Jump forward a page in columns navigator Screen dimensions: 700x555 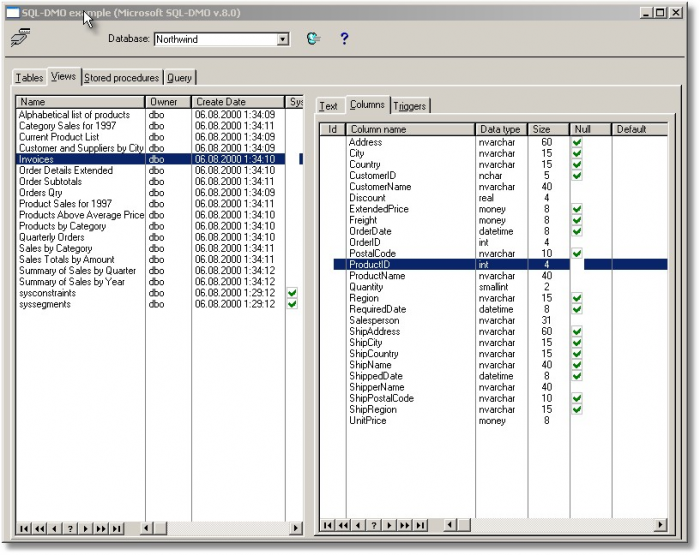pyautogui.click(x=404, y=525)
